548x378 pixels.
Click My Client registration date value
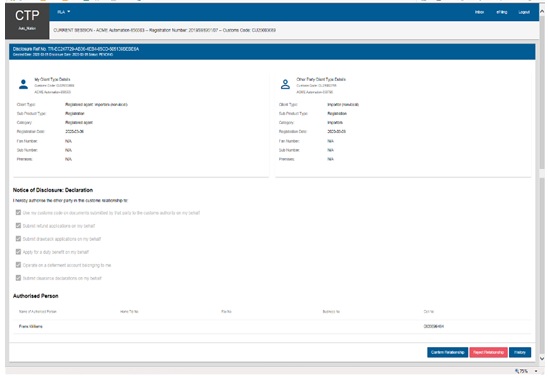74,132
